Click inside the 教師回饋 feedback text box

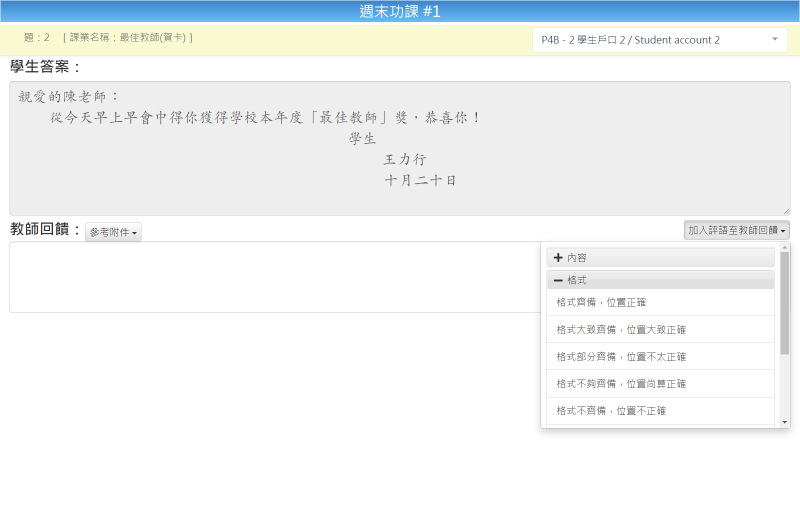(x=270, y=277)
